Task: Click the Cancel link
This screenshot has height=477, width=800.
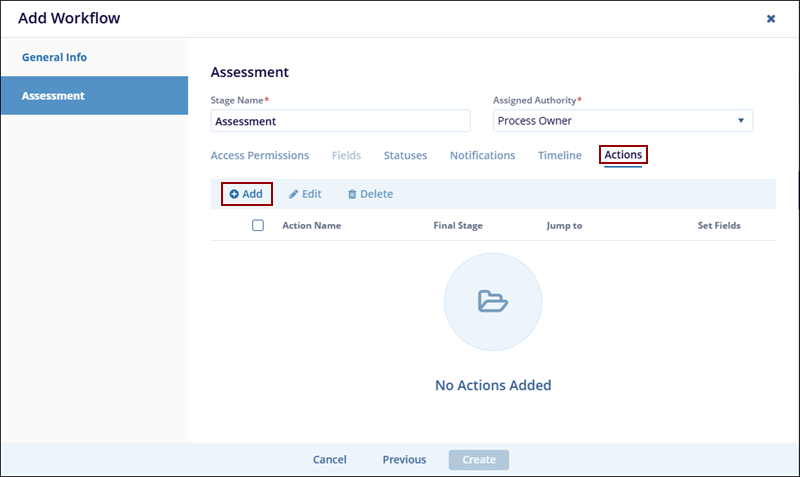Action: point(329,460)
